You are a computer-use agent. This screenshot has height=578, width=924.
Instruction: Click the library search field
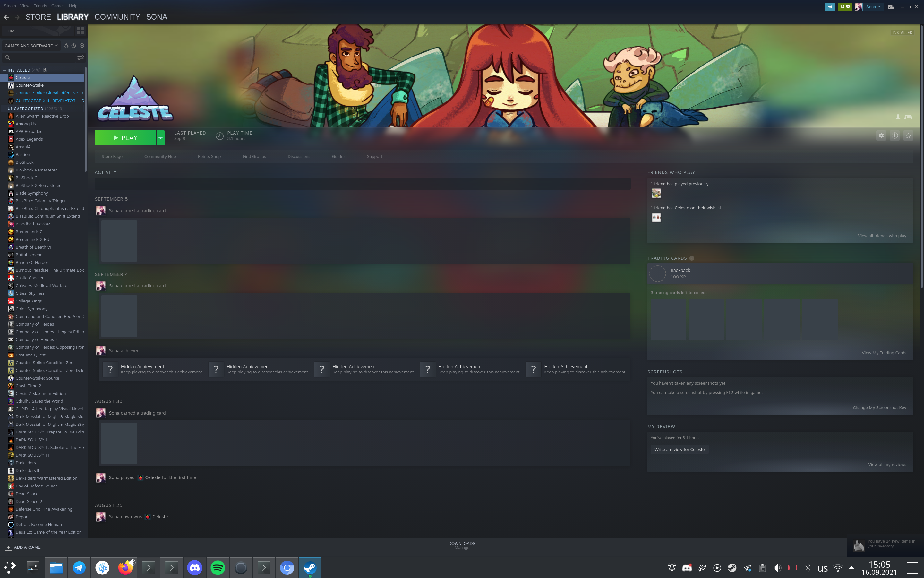pyautogui.click(x=40, y=58)
